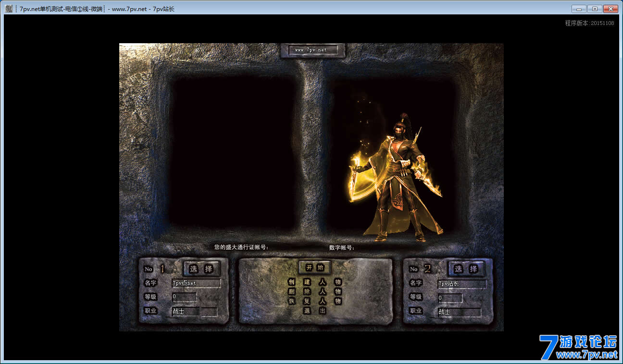Click the 等级 level field of character 2
Viewport: 623px width, 364px height.
450,298
